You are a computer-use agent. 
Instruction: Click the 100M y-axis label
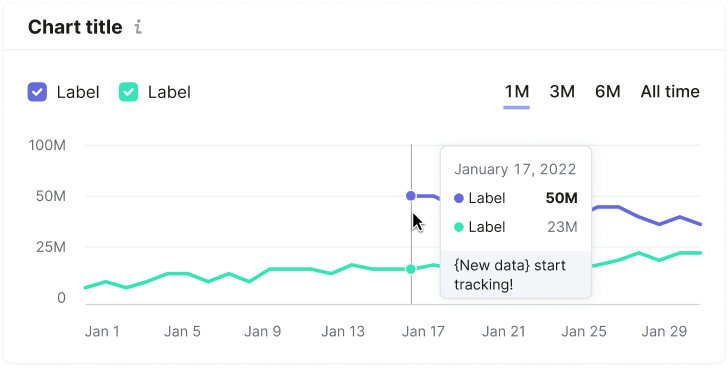tap(47, 145)
